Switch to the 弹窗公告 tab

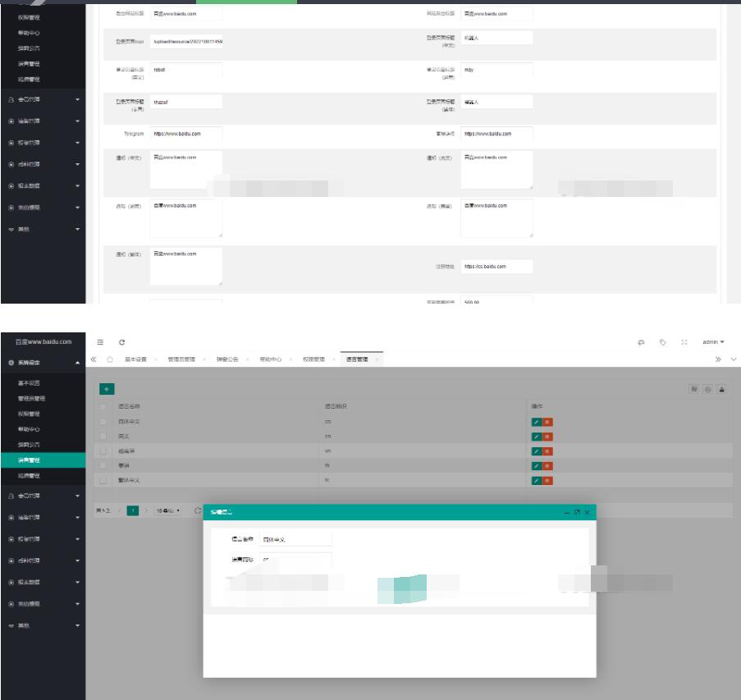pyautogui.click(x=226, y=359)
